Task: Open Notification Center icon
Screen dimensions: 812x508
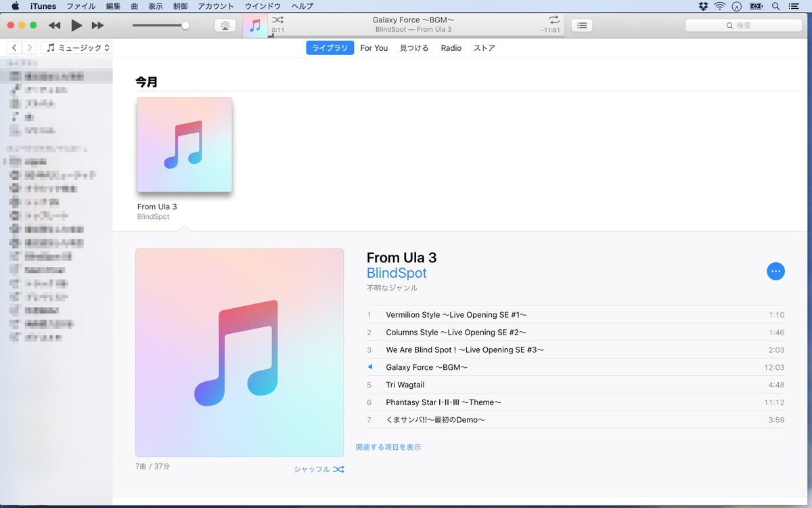Action: click(794, 6)
